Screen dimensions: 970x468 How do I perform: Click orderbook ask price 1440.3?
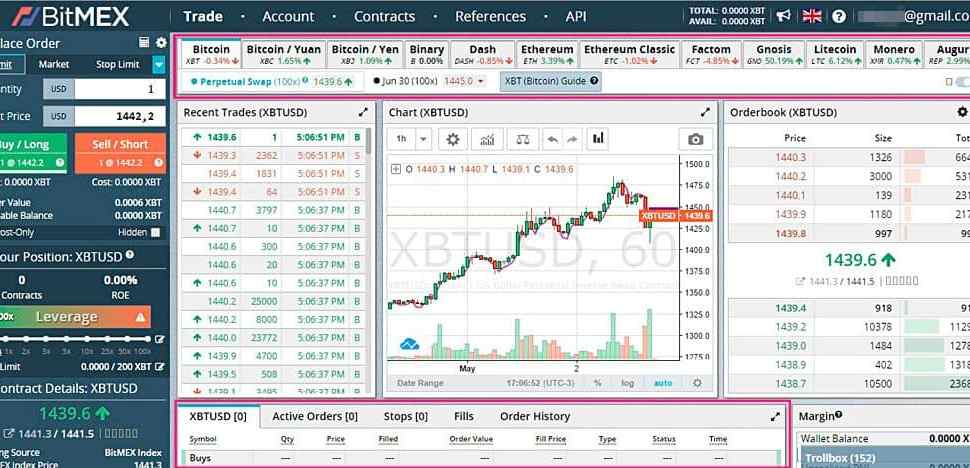[x=791, y=158]
